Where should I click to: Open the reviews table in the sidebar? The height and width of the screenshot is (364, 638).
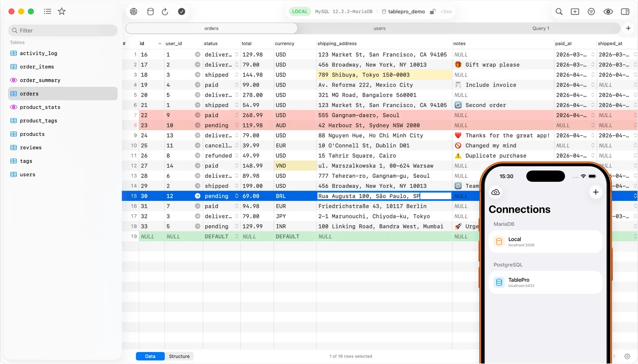63,148
